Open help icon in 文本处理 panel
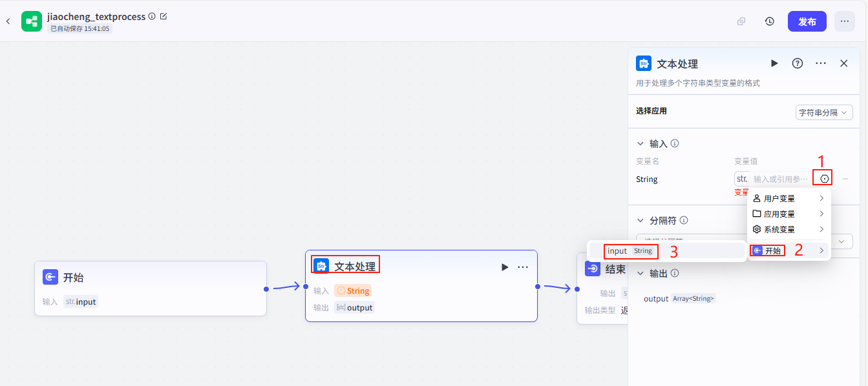 [x=798, y=63]
